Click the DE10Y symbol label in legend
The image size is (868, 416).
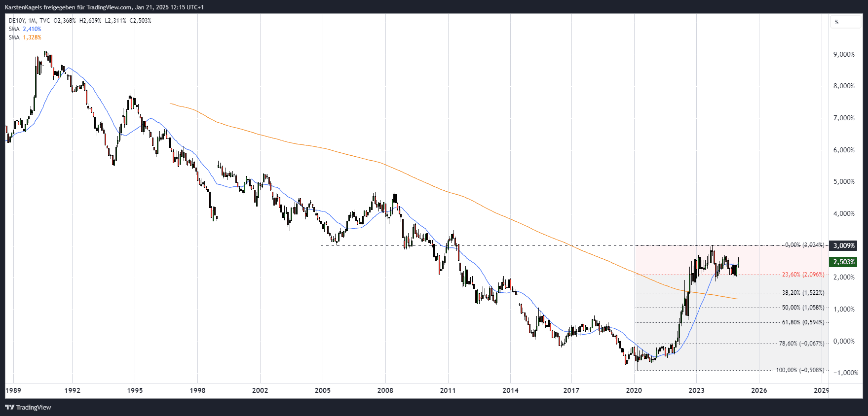(x=17, y=21)
